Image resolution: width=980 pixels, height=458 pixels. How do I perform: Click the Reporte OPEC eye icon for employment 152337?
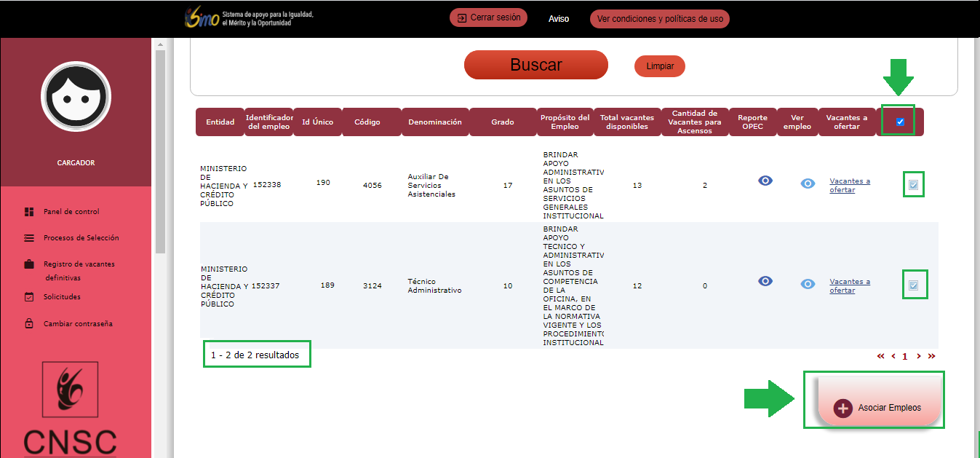[x=765, y=281]
